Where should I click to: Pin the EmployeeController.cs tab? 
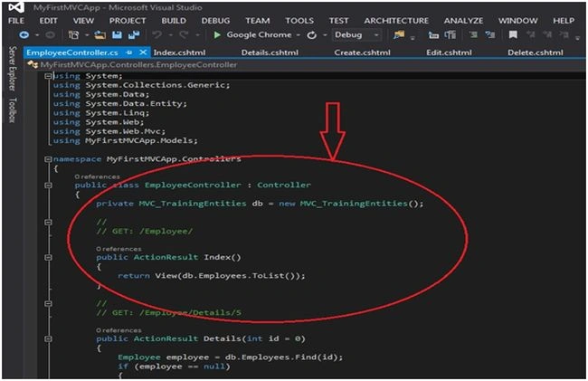(129, 52)
